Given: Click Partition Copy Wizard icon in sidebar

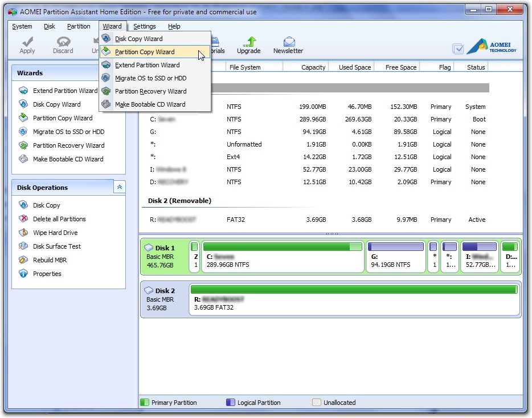Looking at the screenshot, I should (x=23, y=117).
